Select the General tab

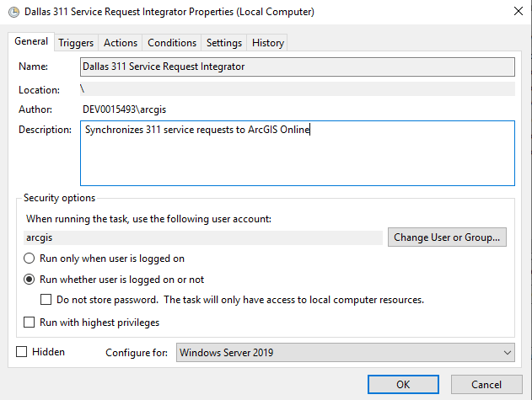[31, 42]
